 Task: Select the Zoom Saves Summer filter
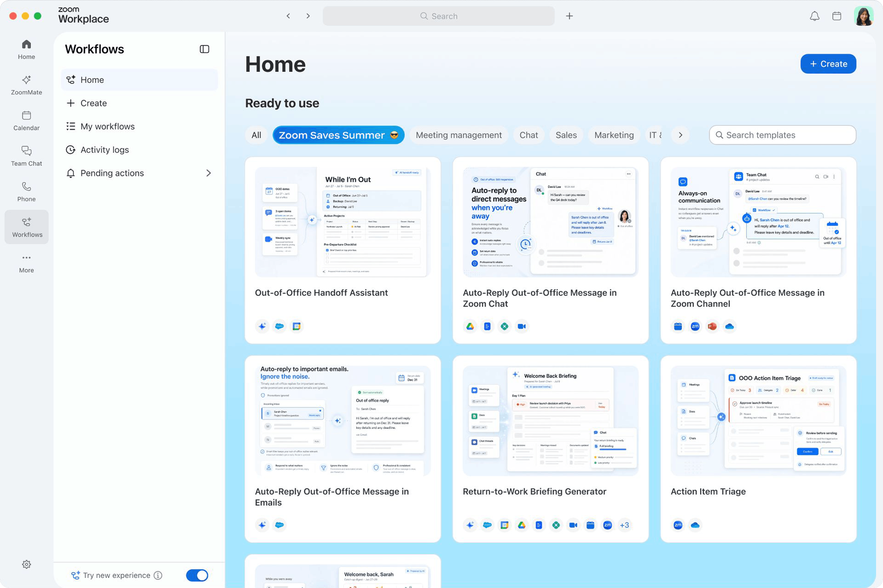pyautogui.click(x=338, y=135)
